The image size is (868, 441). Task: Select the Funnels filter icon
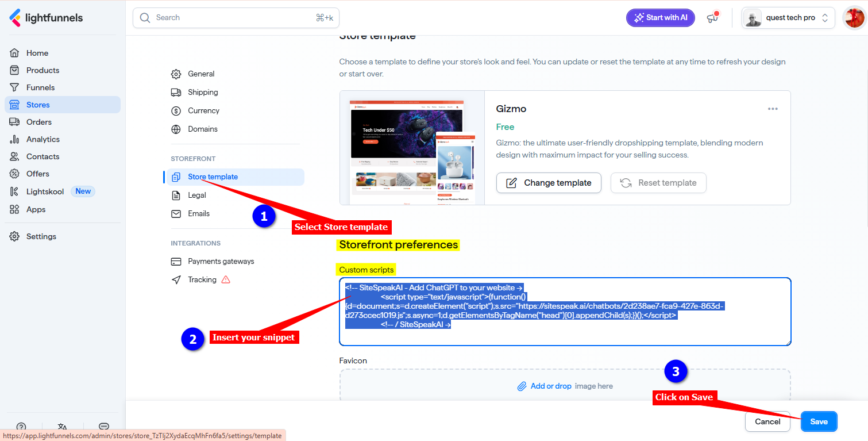pos(15,87)
